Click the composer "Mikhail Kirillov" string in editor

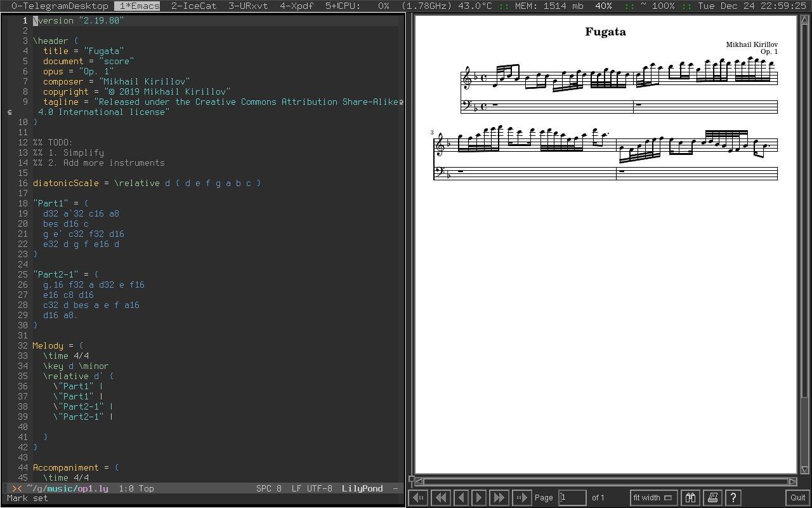145,81
